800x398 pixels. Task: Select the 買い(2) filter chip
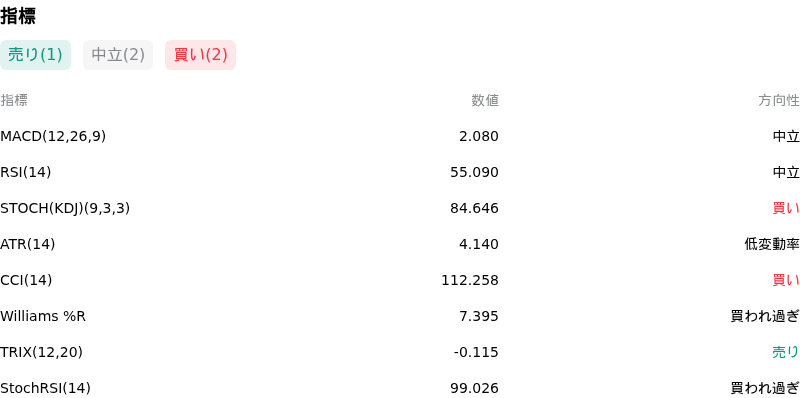(x=201, y=55)
